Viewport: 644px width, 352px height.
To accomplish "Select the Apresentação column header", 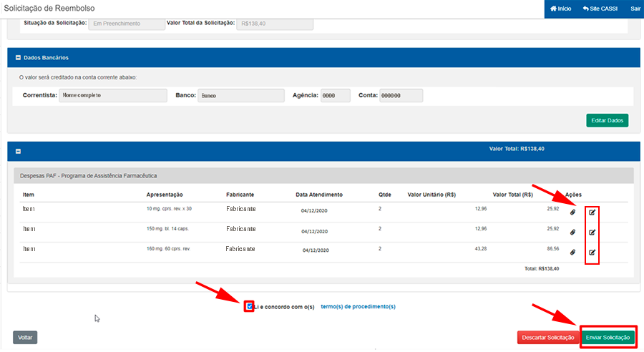I will coord(165,195).
